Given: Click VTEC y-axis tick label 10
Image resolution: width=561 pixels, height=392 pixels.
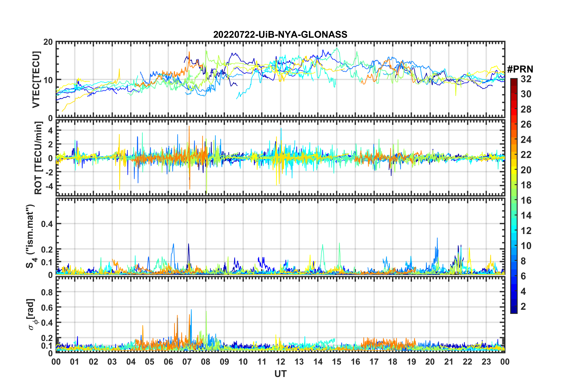Looking at the screenshot, I should click(x=48, y=80).
